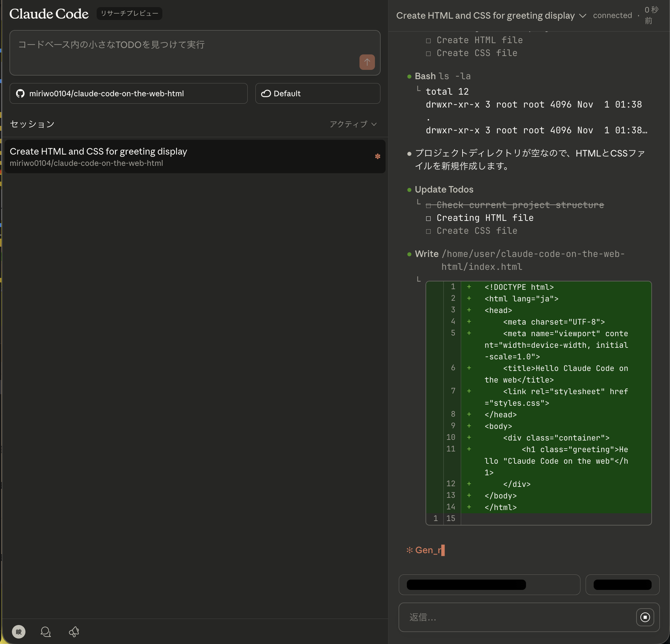
Task: Open the Default environment selector
Action: click(317, 93)
